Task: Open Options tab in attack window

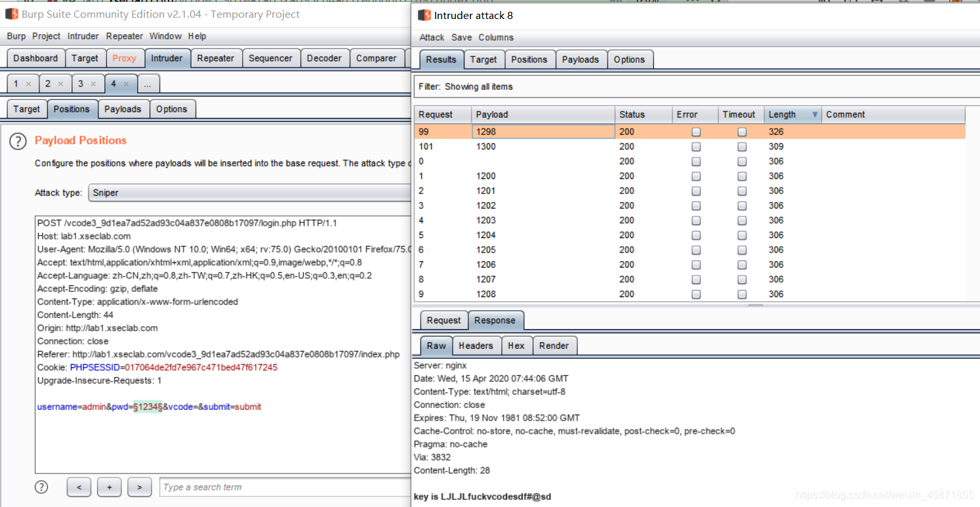Action: pos(630,60)
